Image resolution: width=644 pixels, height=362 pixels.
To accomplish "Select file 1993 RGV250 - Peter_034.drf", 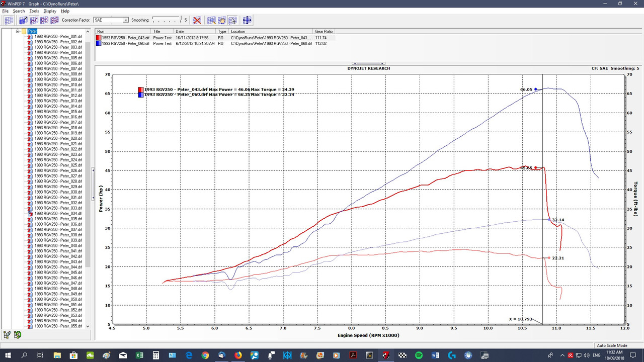I will (58, 214).
